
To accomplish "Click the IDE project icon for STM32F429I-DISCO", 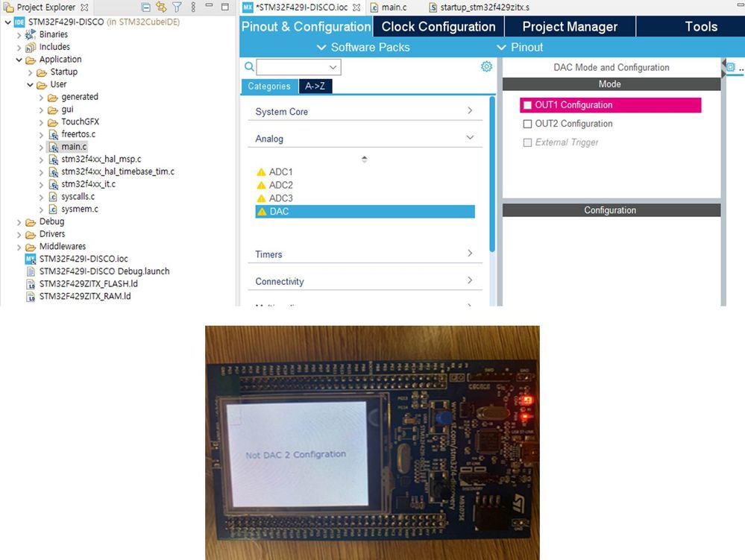I will point(19,22).
